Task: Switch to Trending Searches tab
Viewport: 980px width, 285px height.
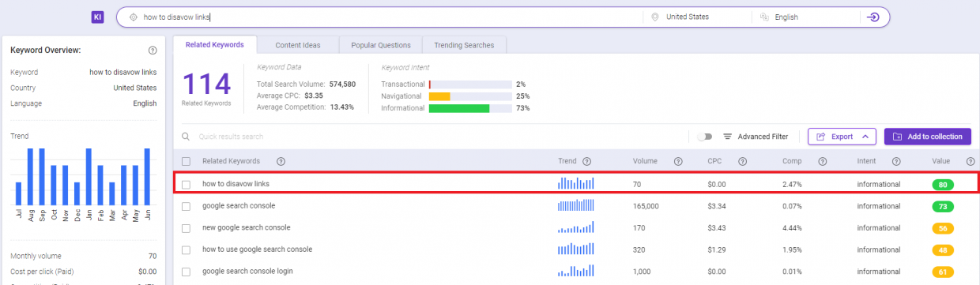Action: pos(465,45)
